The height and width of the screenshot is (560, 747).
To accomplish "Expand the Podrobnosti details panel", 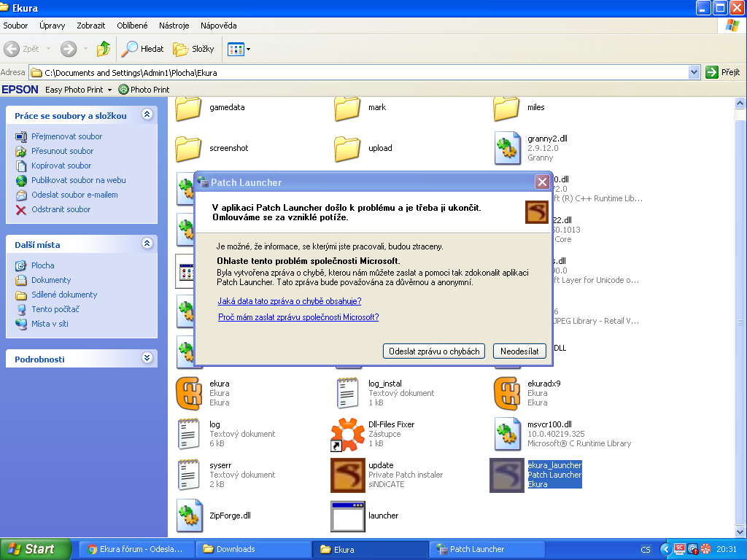I will coord(147,359).
